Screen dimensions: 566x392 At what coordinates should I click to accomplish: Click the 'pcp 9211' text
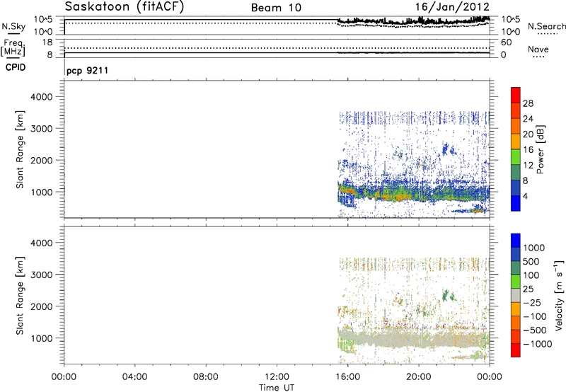tap(87, 70)
